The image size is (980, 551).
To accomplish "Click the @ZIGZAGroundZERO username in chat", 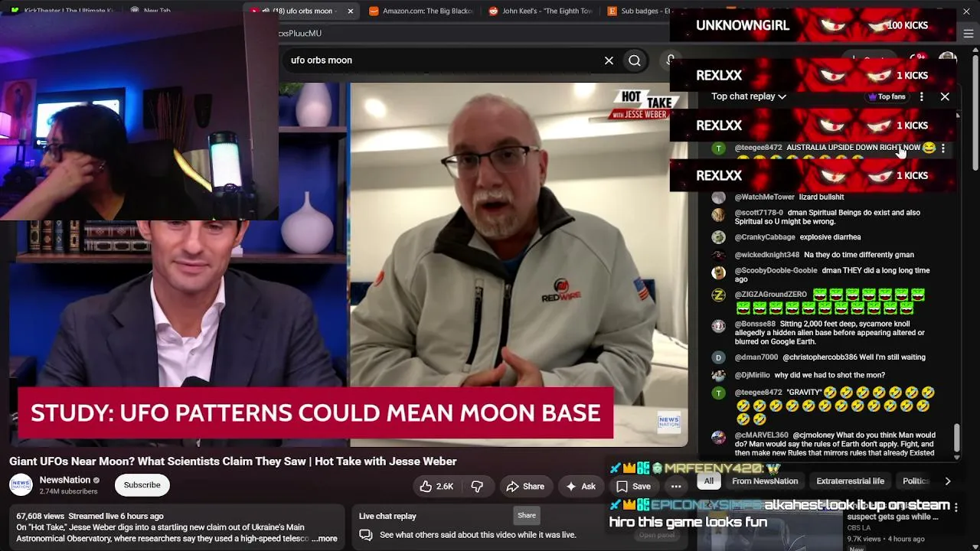I will [771, 295].
